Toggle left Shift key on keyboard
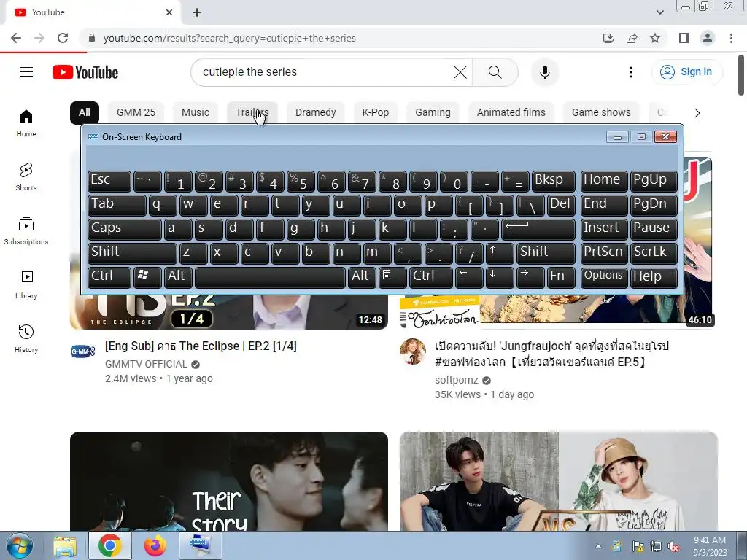Viewport: 747px width, 560px height. (x=132, y=252)
